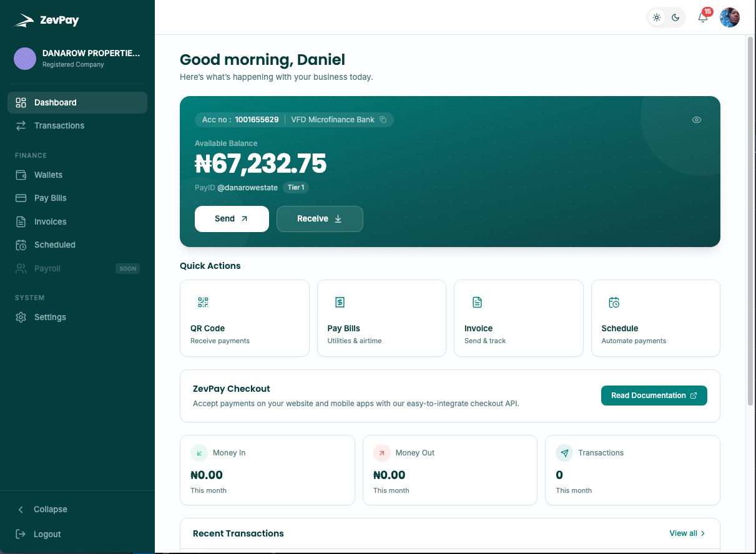The height and width of the screenshot is (554, 756).
Task: Click the Money In ₦0.00 amount
Action: click(x=207, y=475)
